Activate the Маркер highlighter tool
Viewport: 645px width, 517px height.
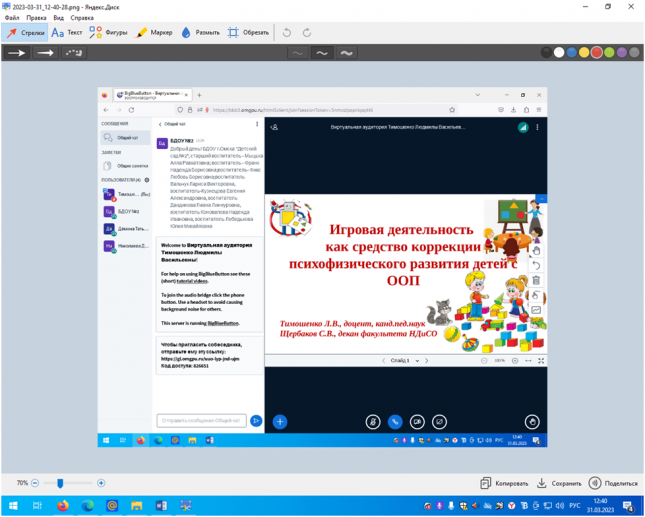pyautogui.click(x=154, y=32)
